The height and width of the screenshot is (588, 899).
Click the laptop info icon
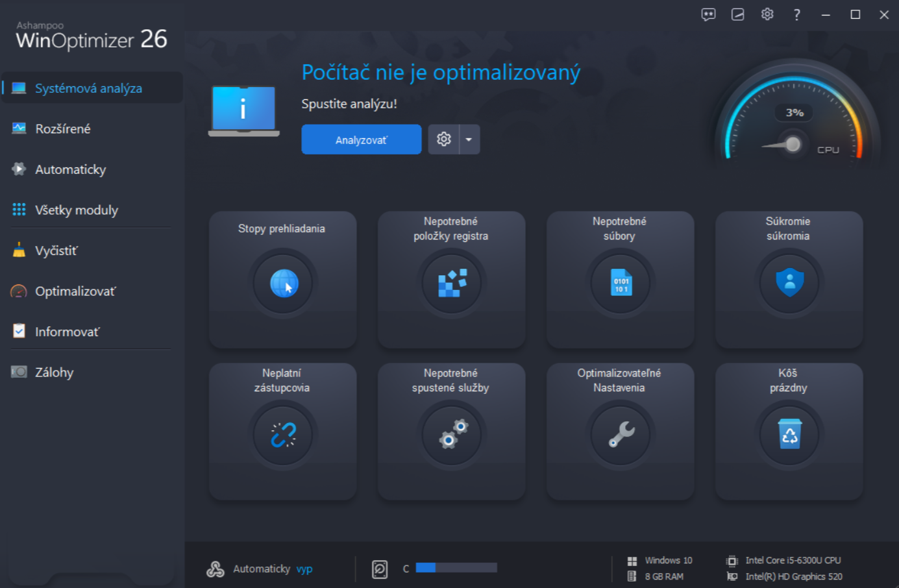(x=243, y=111)
